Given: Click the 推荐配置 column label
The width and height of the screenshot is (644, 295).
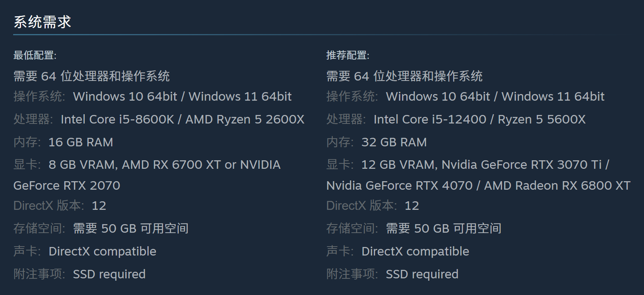Looking at the screenshot, I should [x=348, y=55].
